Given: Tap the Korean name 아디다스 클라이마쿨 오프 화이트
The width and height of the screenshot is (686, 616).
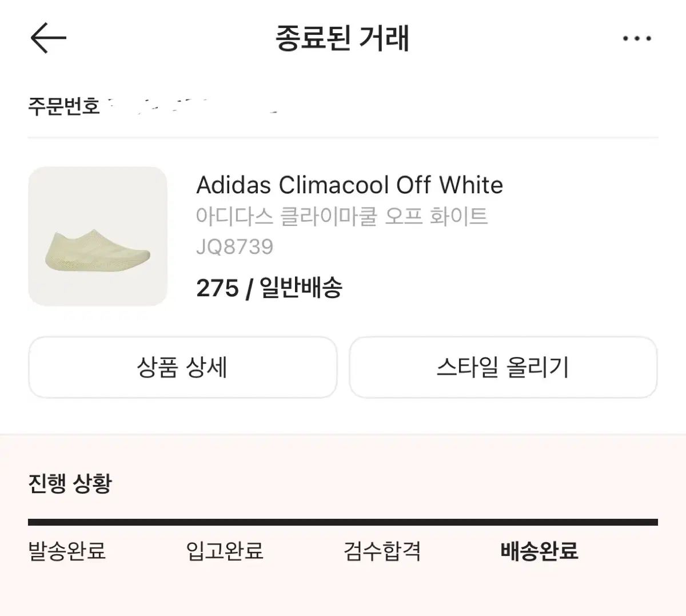Looking at the screenshot, I should [341, 216].
